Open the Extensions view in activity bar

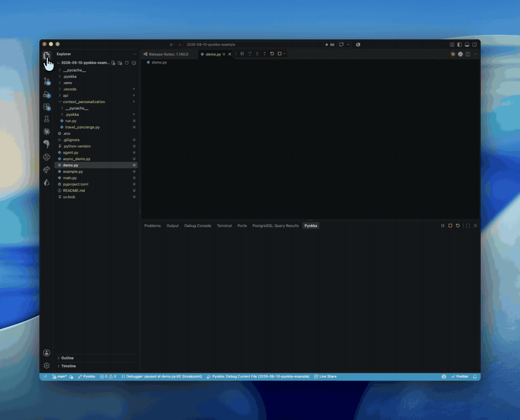[x=46, y=107]
